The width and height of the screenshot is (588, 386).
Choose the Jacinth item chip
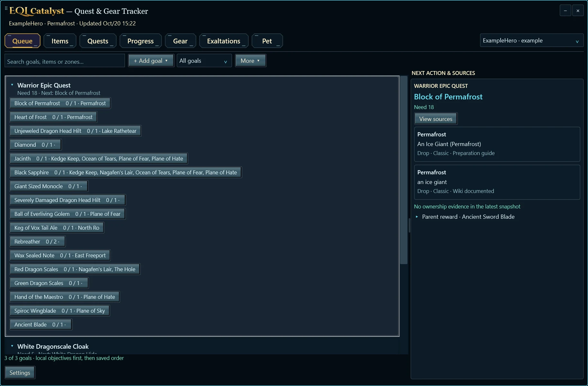(x=99, y=159)
